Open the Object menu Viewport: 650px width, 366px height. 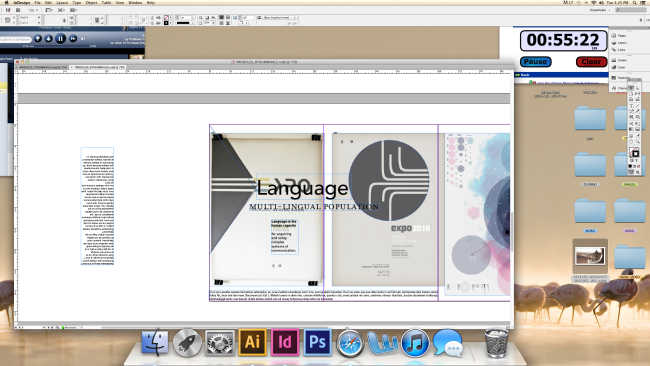click(x=91, y=2)
